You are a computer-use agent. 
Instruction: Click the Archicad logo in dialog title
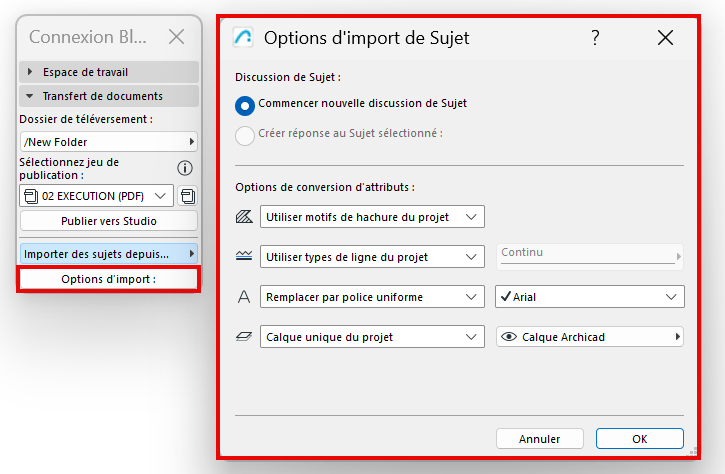point(243,38)
